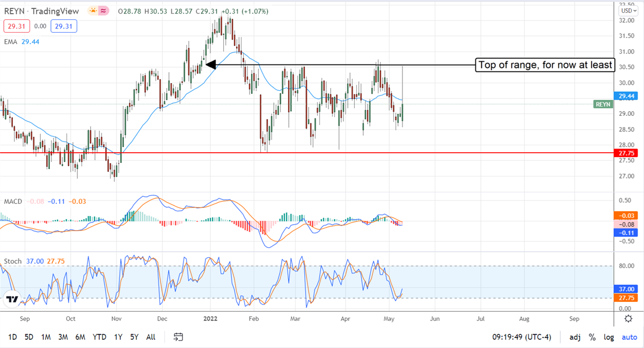Toggle the log scale option

(x=609, y=337)
